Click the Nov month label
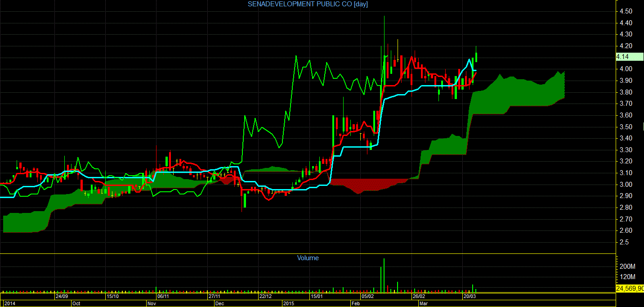This screenshot has width=644, height=307. [152, 304]
